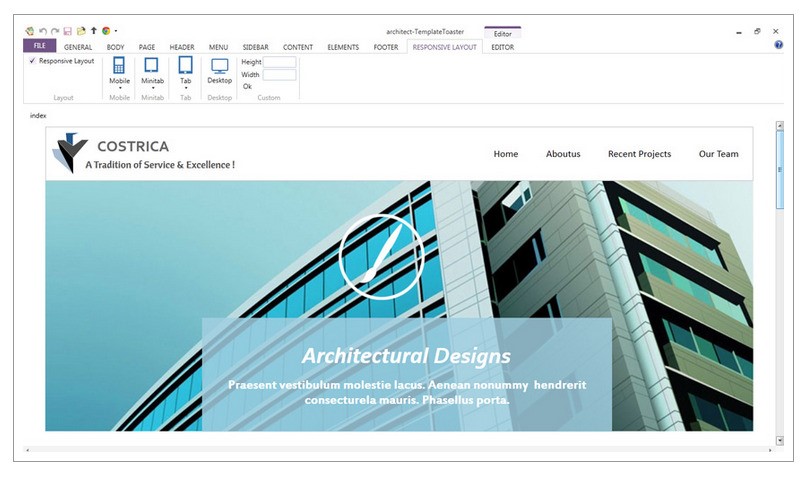This screenshot has height=477, width=807.
Task: Select the 'Architectural Designs' slide heading
Action: (406, 356)
